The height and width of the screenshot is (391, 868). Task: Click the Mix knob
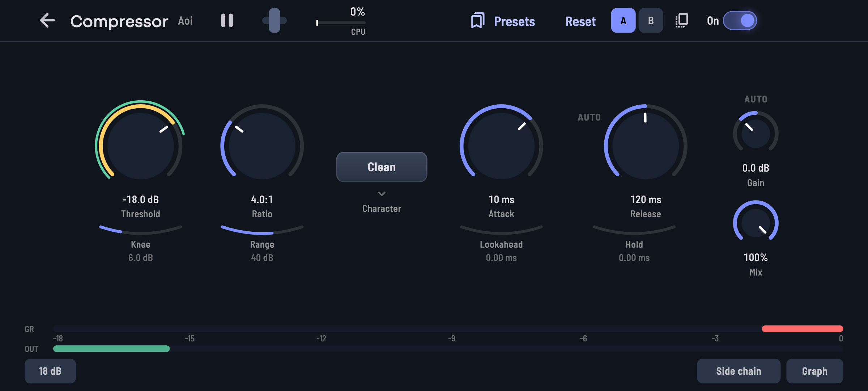click(x=756, y=223)
